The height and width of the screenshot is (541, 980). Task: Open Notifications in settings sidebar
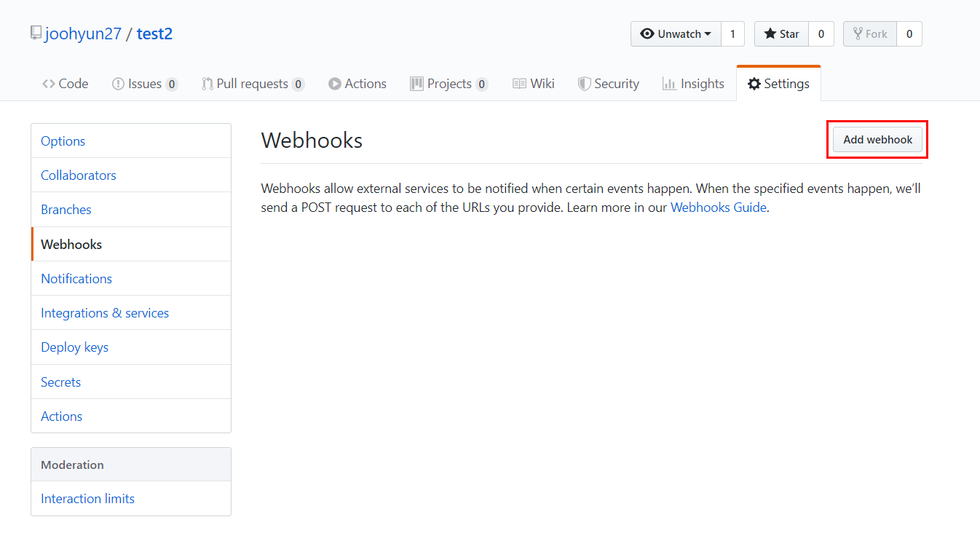(x=131, y=279)
